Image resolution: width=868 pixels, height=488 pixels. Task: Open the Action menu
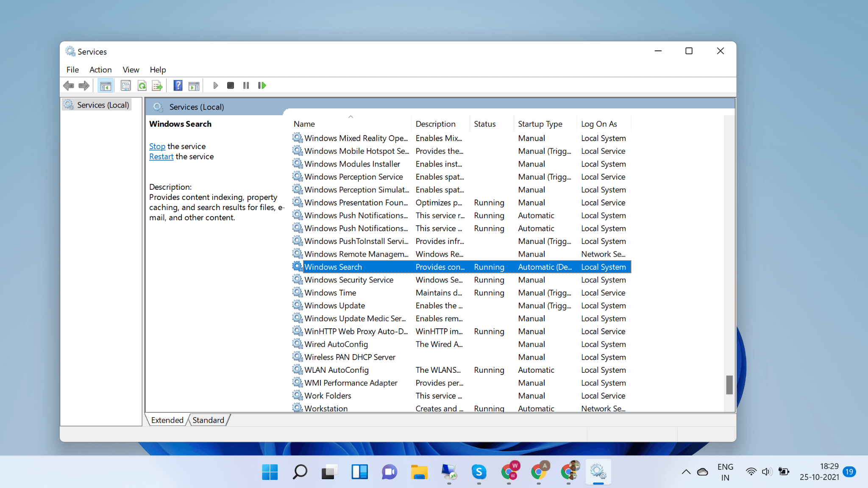point(100,69)
